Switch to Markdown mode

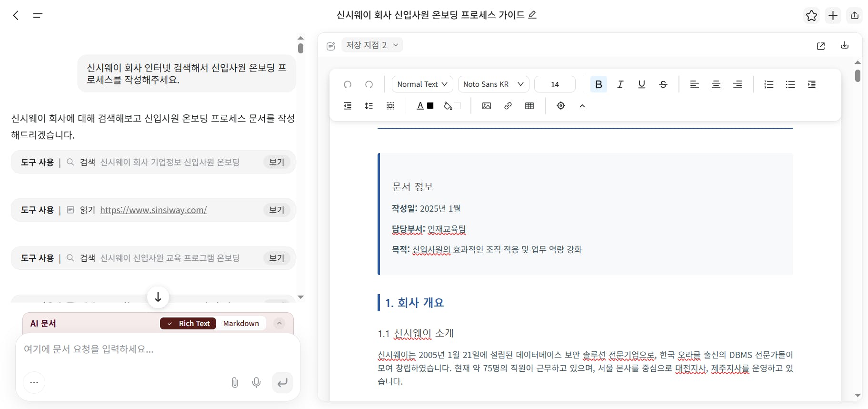[x=241, y=323]
